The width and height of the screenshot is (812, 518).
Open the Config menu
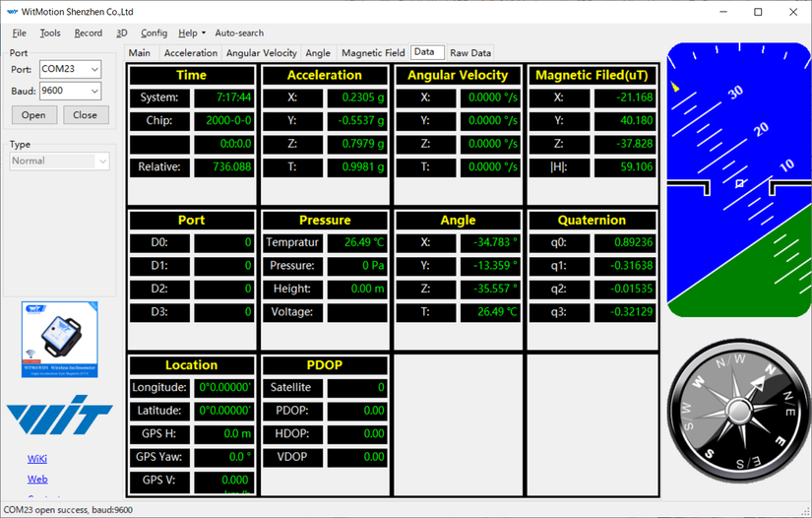[154, 32]
